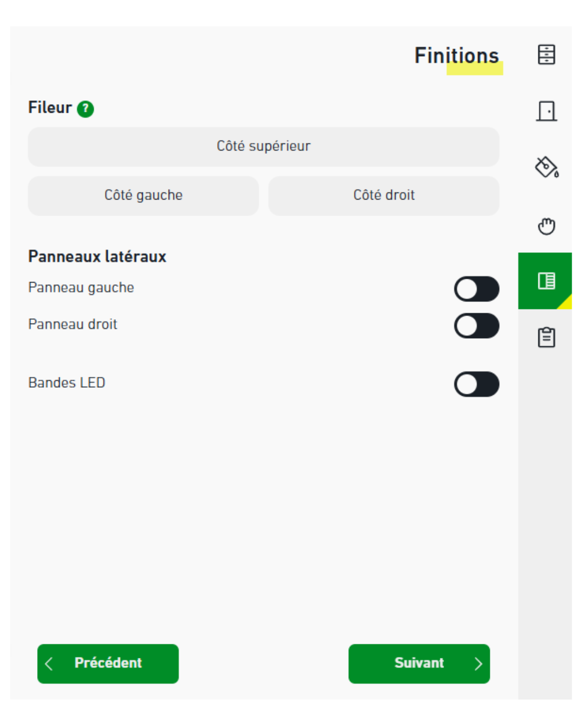
Task: Choose Côté gauche for the fileur
Action: (x=143, y=195)
